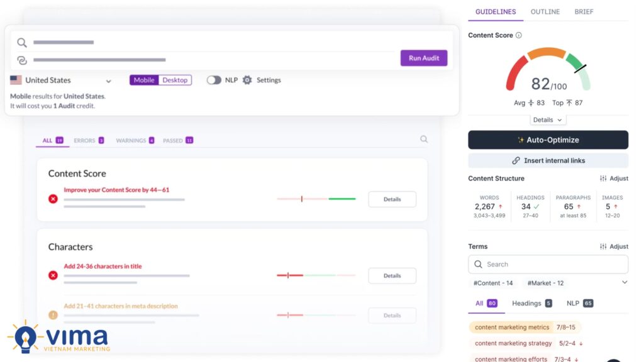Click "Improve your Content Score by 44–61"
Screen dimensions: 644x362
116,190
